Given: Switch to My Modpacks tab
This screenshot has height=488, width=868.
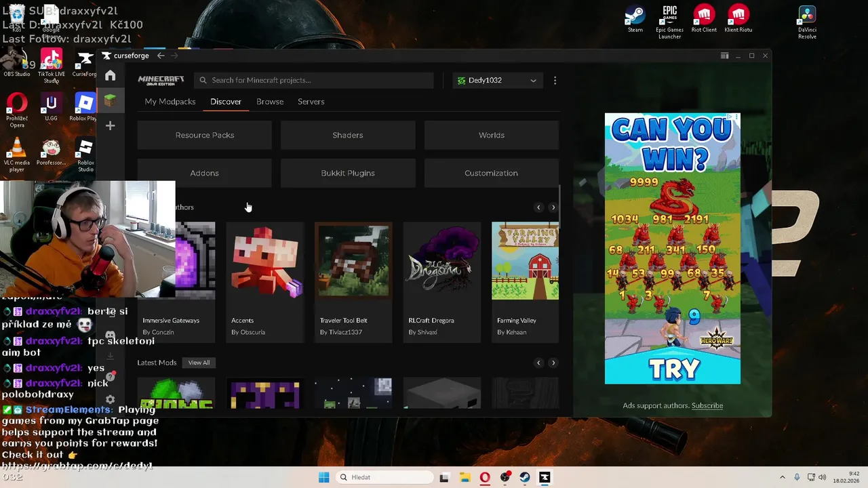Looking at the screenshot, I should coord(170,102).
